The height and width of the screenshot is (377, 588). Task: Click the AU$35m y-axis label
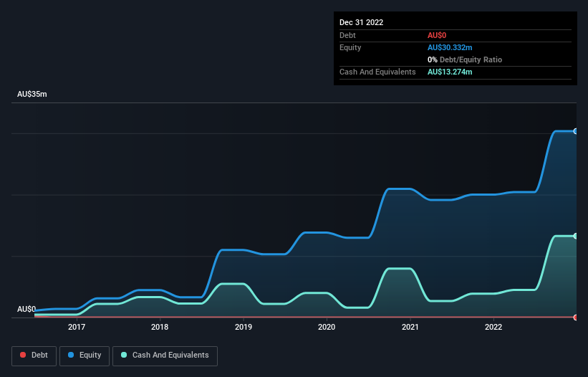point(32,94)
